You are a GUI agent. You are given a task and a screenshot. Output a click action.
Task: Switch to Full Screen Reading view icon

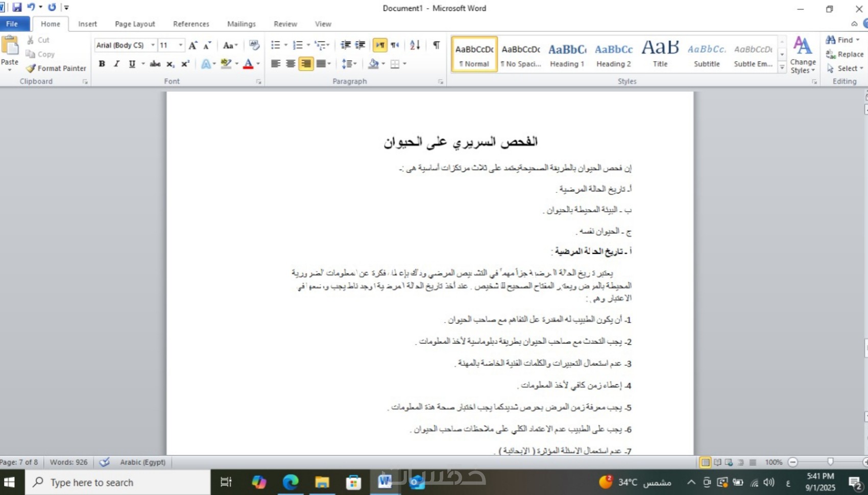717,462
